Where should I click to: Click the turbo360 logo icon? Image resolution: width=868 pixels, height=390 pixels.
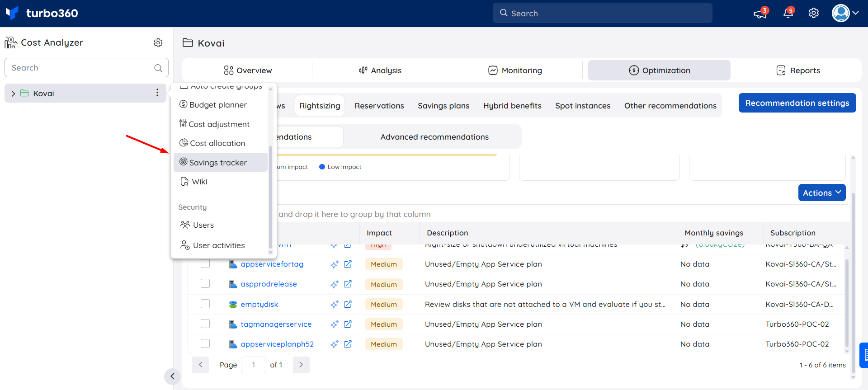(x=12, y=13)
